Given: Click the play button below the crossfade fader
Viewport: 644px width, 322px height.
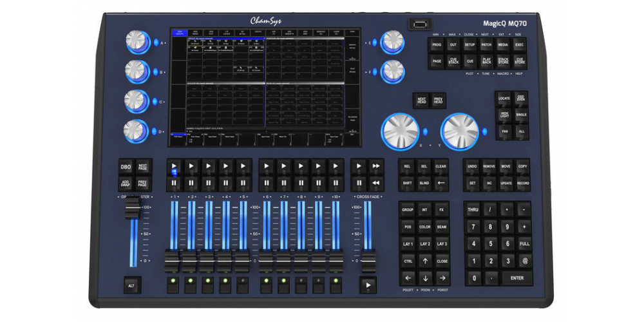Looking at the screenshot, I should tap(368, 285).
